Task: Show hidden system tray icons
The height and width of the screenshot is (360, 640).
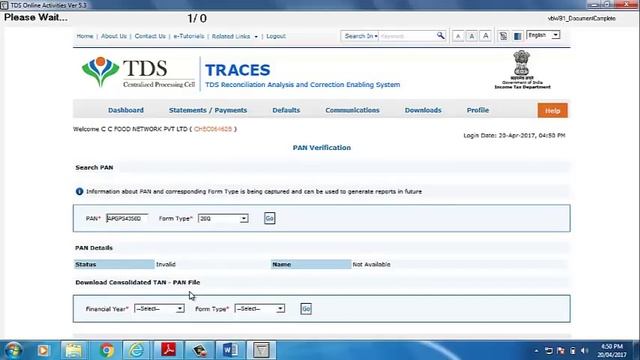Action: click(x=536, y=351)
